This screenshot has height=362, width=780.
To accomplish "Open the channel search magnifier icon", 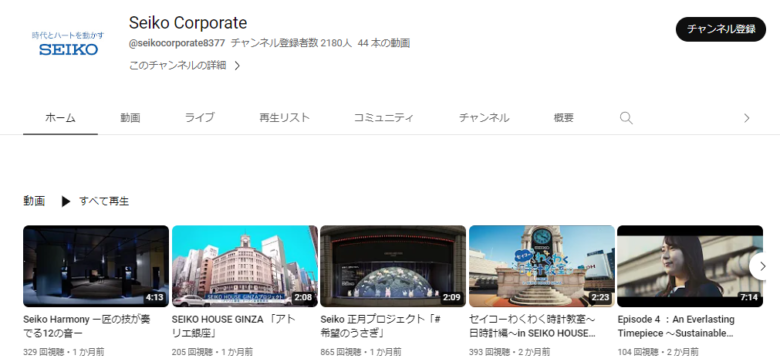I will point(626,118).
